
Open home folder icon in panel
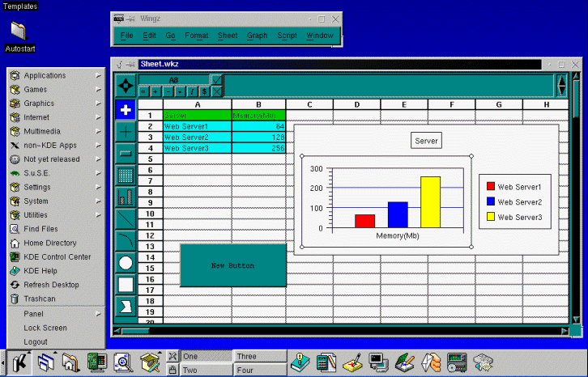pos(71,362)
